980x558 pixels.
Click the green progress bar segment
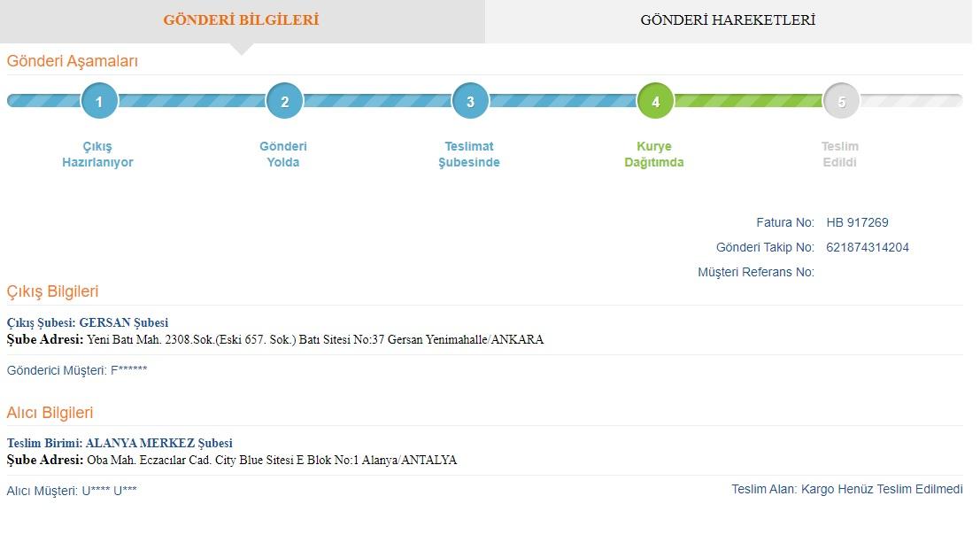tap(748, 101)
